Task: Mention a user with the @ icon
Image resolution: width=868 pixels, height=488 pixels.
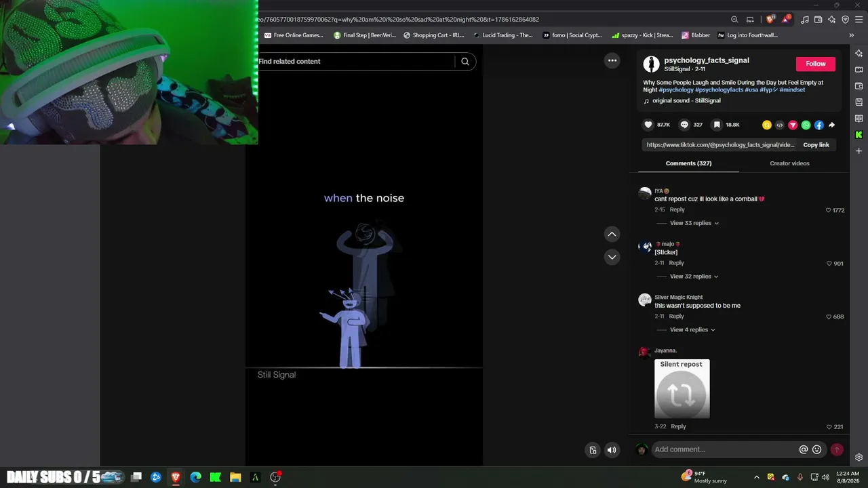Action: coord(804,449)
